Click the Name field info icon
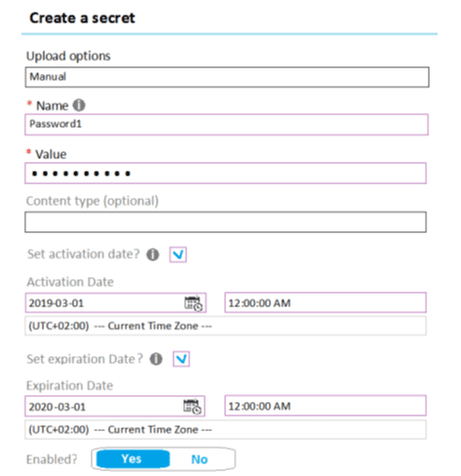 (79, 105)
